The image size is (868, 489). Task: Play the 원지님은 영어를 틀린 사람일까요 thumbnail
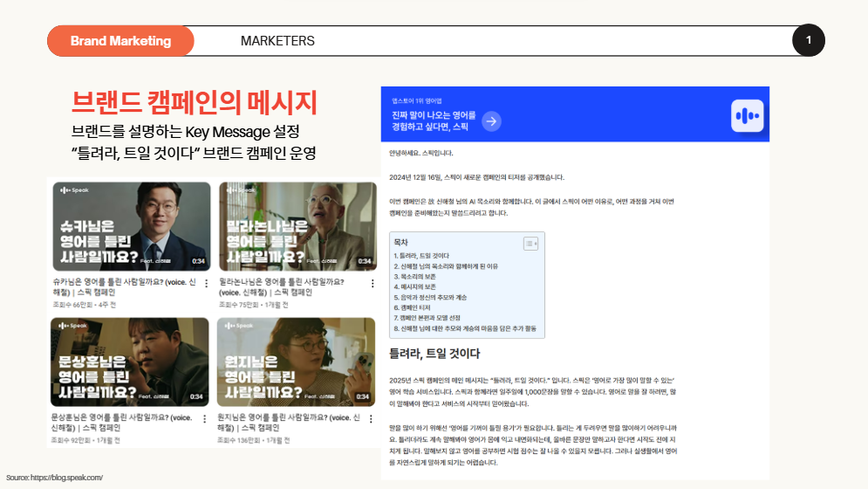tap(296, 362)
